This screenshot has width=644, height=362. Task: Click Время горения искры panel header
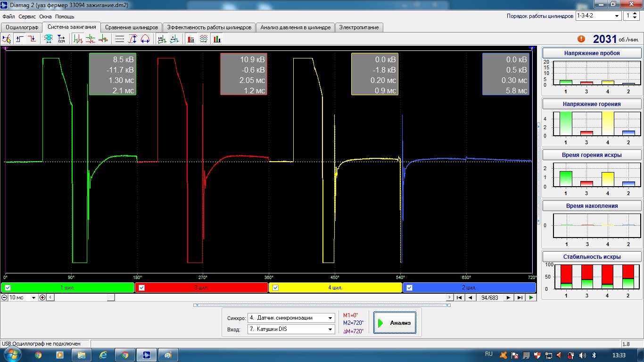[592, 155]
